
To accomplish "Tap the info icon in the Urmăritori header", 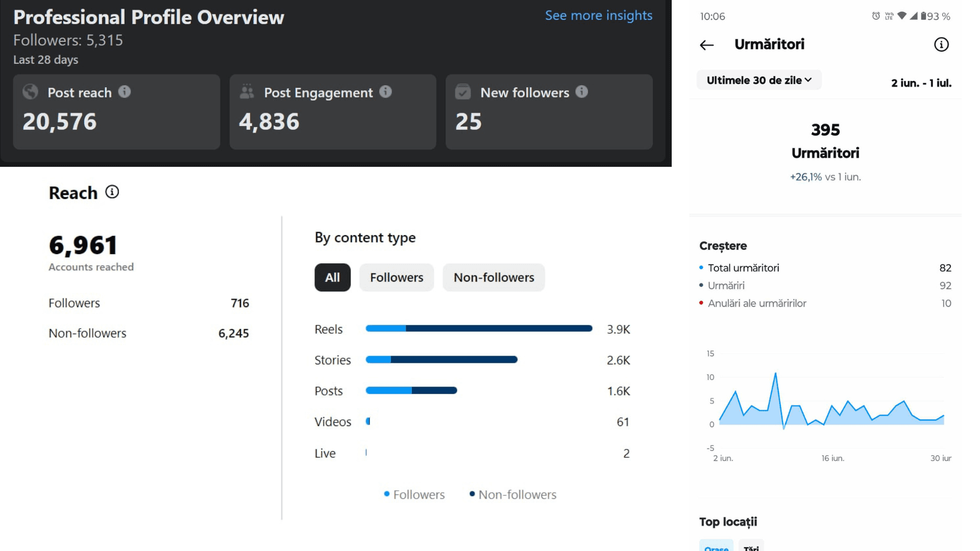I will pyautogui.click(x=941, y=44).
